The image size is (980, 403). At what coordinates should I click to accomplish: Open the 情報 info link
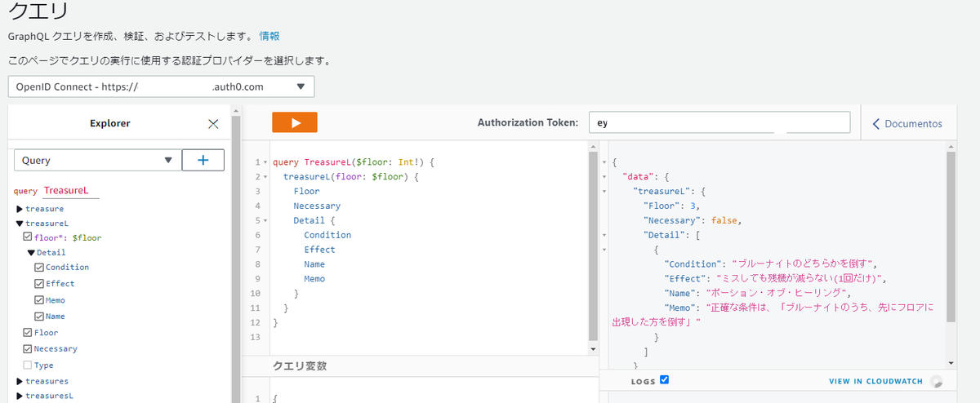(269, 36)
